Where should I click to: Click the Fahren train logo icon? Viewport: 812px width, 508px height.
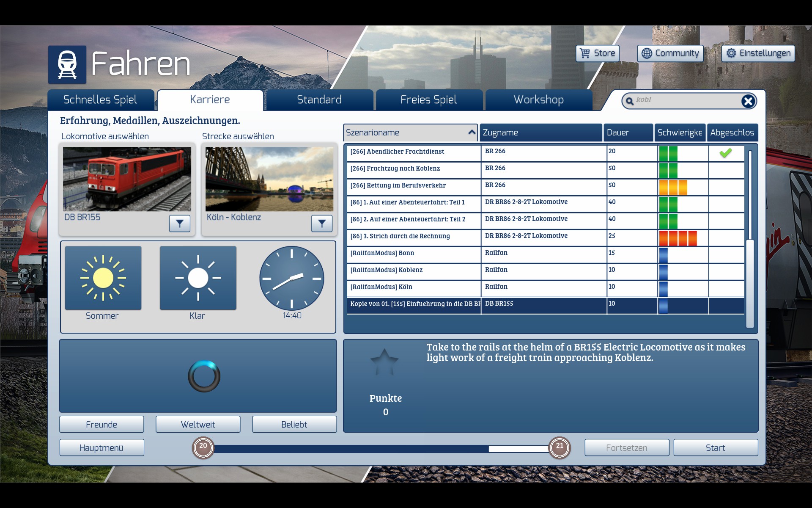(x=67, y=65)
